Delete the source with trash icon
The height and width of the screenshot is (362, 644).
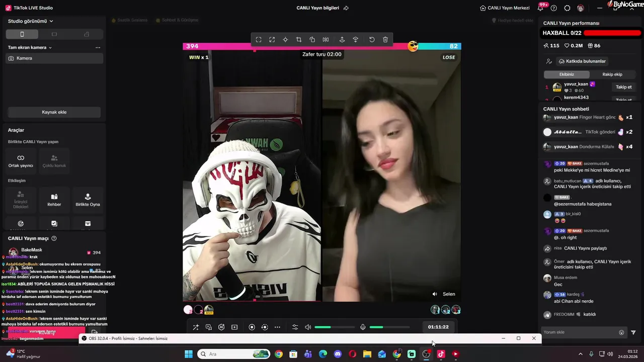tap(385, 40)
